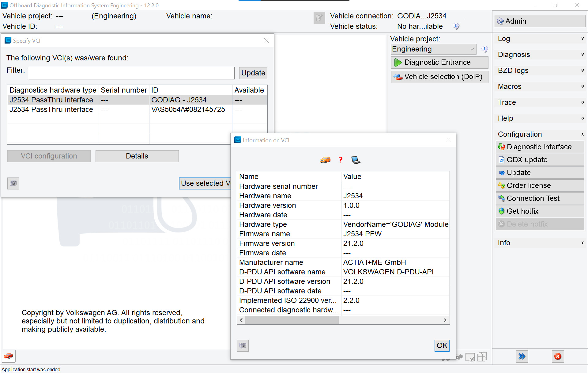This screenshot has width=588, height=374.
Task: Select the VAS5054A#082145725 VCI row
Action: [137, 109]
